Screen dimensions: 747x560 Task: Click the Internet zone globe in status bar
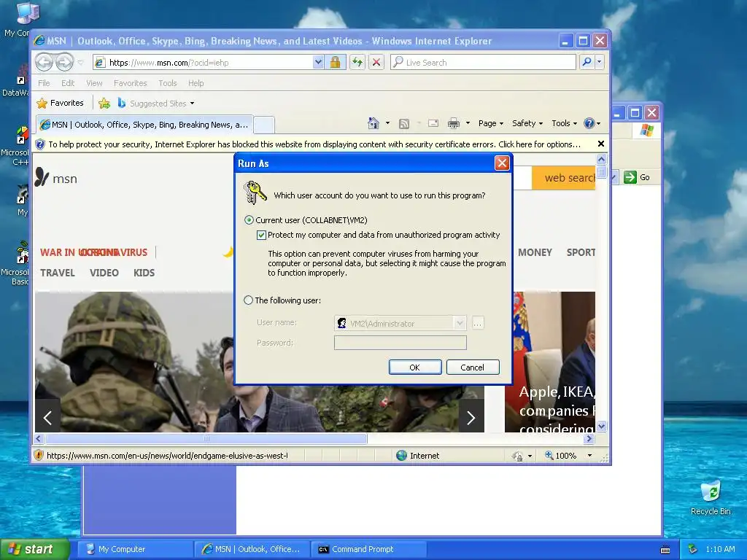[x=402, y=455]
